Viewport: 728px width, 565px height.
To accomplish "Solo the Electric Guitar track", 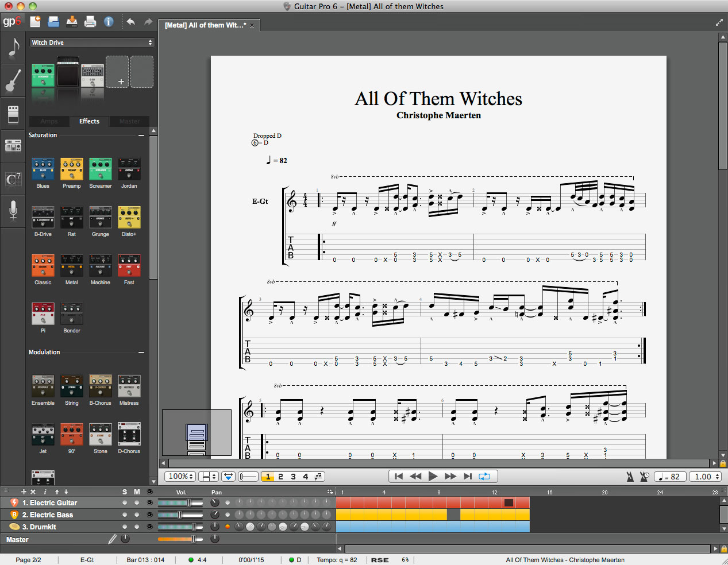I will pos(125,503).
